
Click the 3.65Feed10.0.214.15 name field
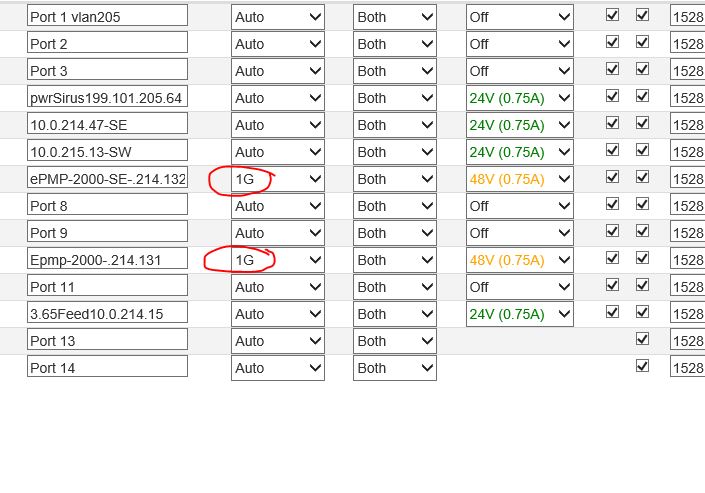[107, 314]
